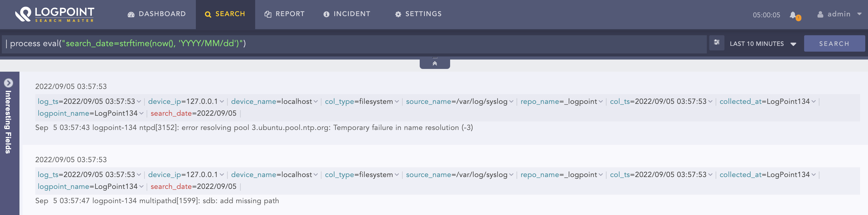The width and height of the screenshot is (868, 215).
Task: Expand source_name chevron in second log entry
Action: pyautogui.click(x=511, y=175)
